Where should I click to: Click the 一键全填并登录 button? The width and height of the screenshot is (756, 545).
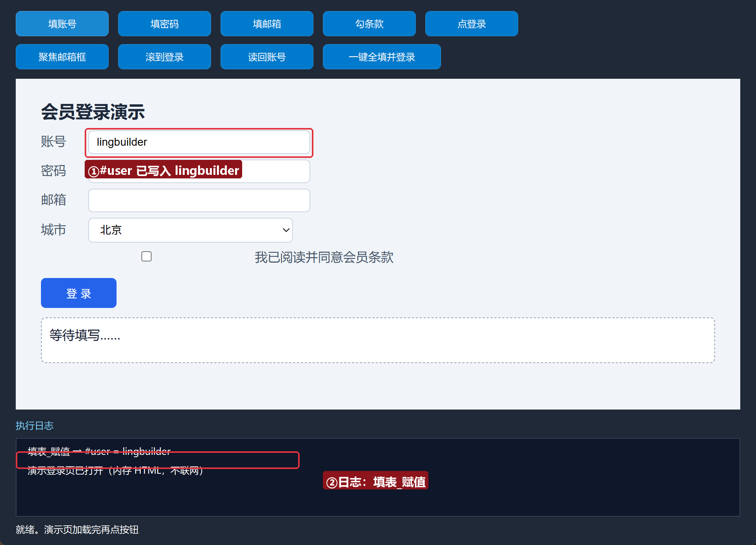[x=382, y=57]
